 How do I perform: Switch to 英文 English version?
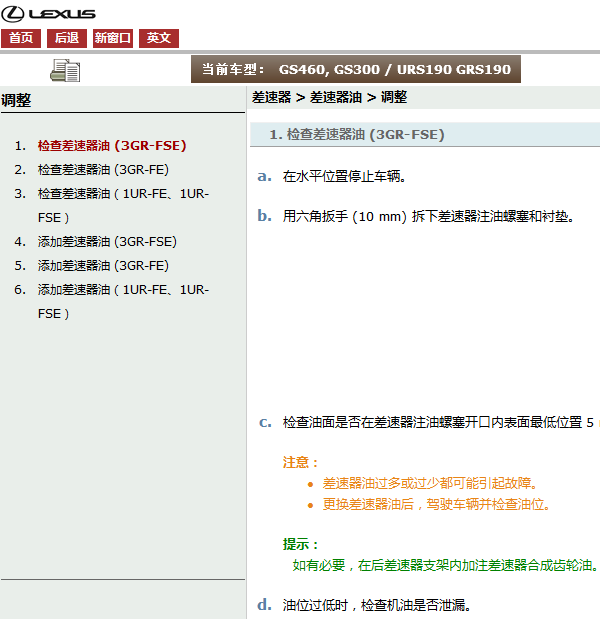[159, 38]
